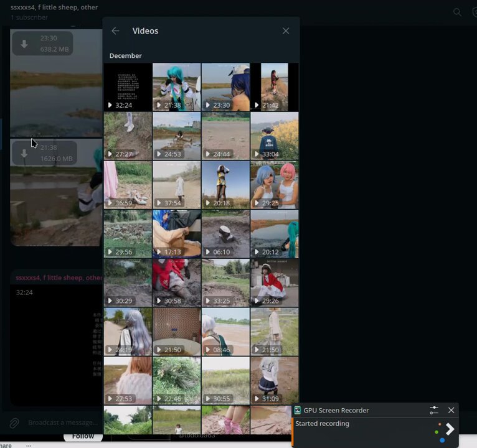477x448 pixels.
Task: Click the December month heading
Action: 125,55
